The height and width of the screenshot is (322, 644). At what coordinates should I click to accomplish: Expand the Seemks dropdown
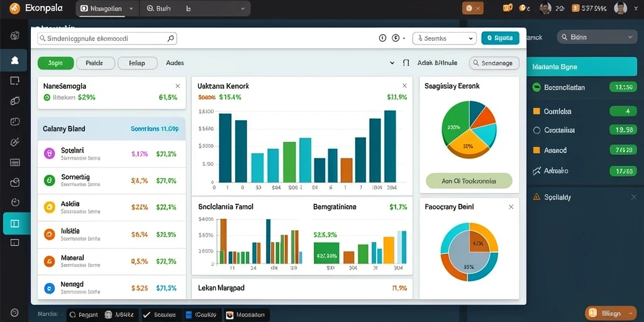click(445, 38)
